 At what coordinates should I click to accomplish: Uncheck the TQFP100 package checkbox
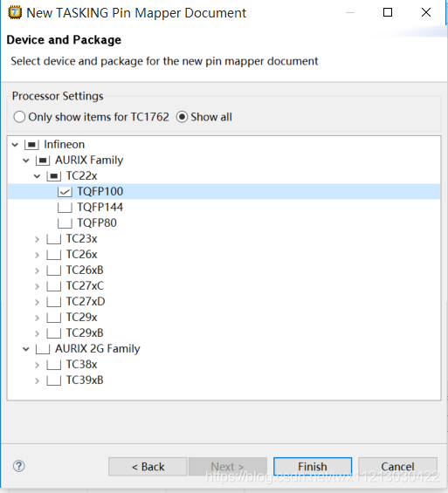point(65,192)
